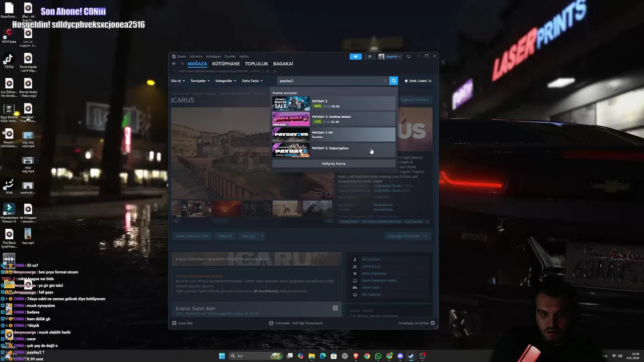Open network settings in system tray
The width and height of the screenshot is (644, 362).
click(614, 356)
